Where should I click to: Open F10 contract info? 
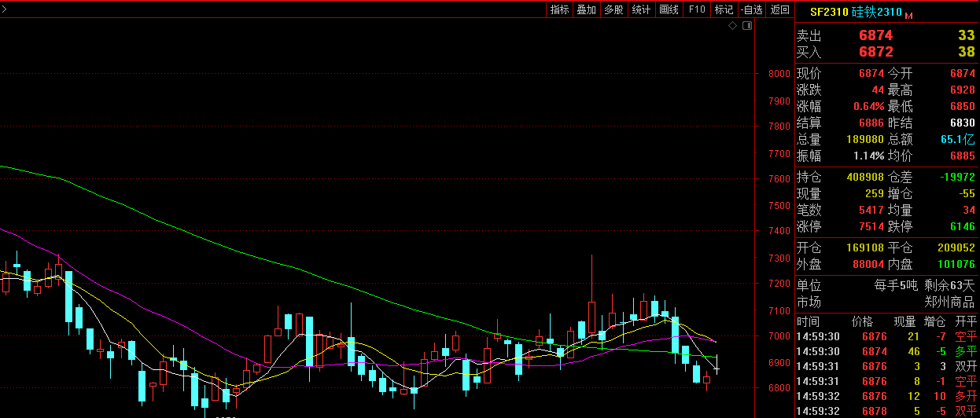click(x=697, y=9)
